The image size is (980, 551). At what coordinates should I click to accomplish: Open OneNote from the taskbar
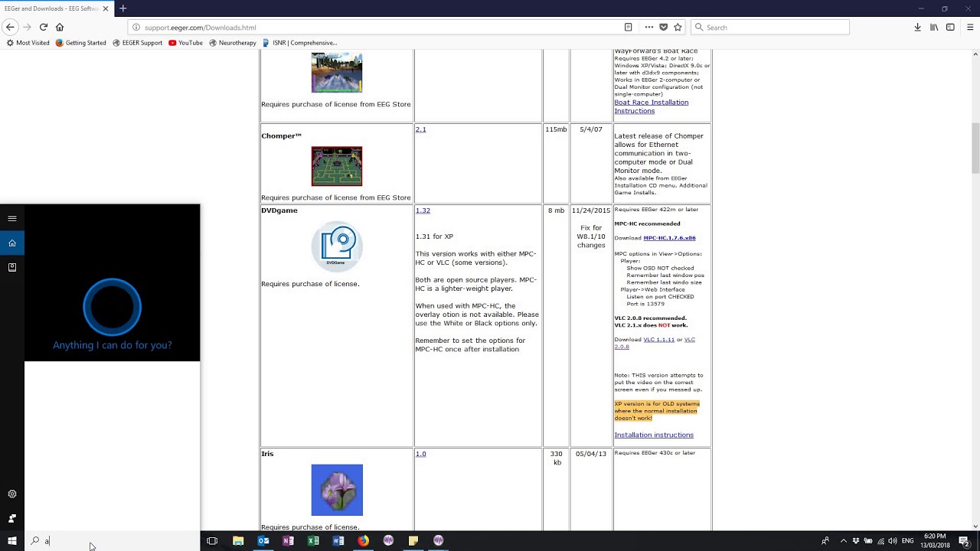tap(288, 540)
